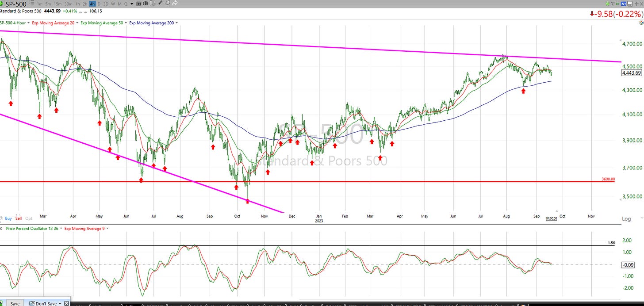Select monthly M timeframe

(119, 4)
